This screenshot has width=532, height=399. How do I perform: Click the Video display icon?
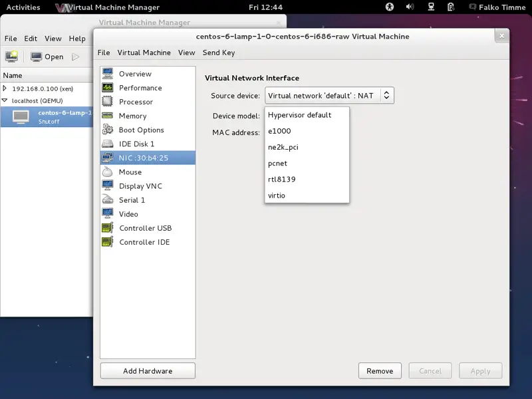click(108, 213)
